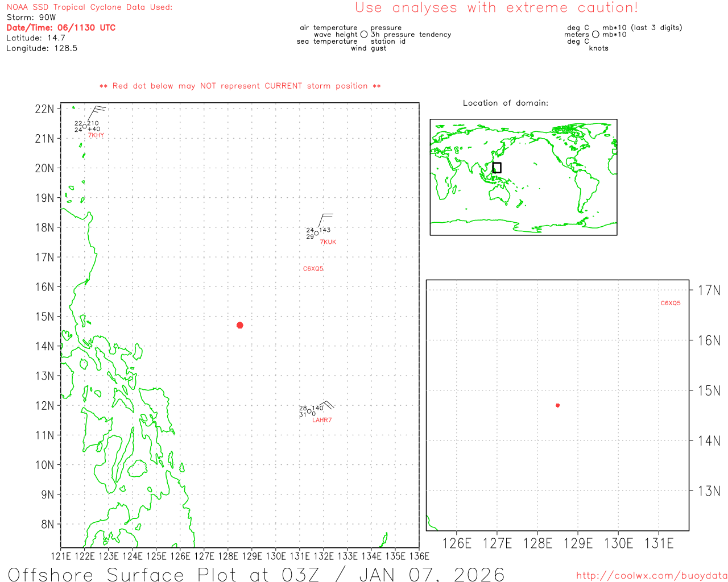Viewport: 728px width, 582px height.
Task: Click the C6XQ5 label on the main map
Action: tap(313, 269)
